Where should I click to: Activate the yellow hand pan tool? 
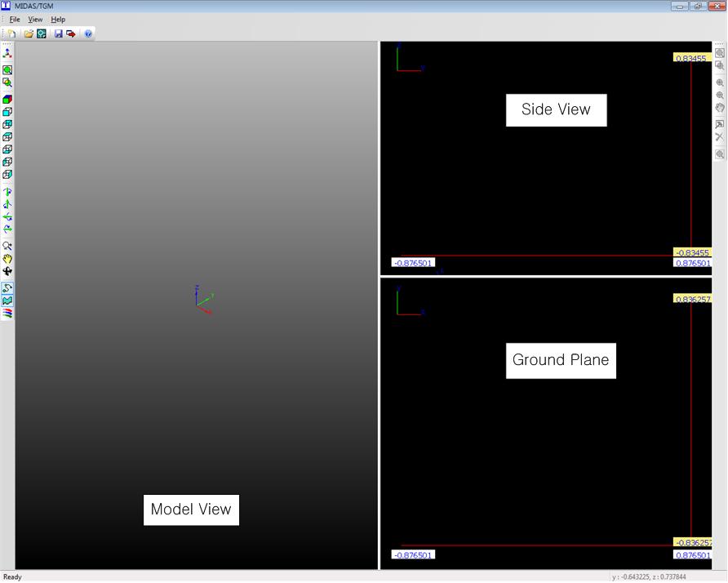click(7, 259)
